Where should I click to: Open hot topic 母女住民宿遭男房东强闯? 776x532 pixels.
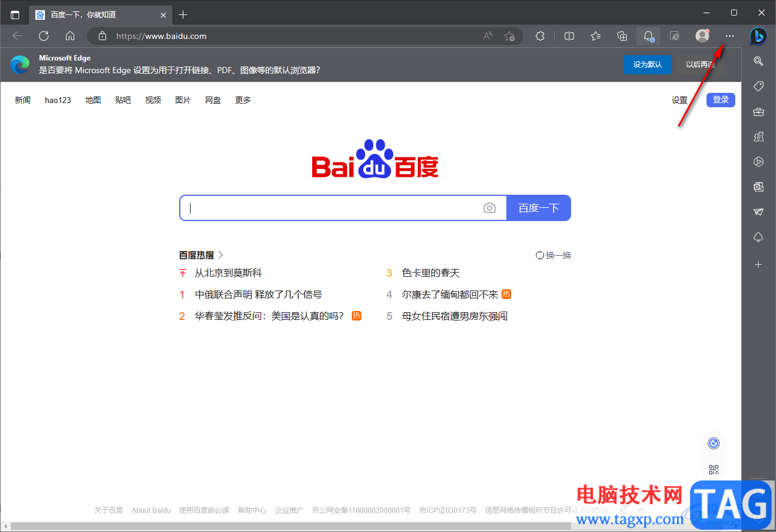tap(455, 316)
